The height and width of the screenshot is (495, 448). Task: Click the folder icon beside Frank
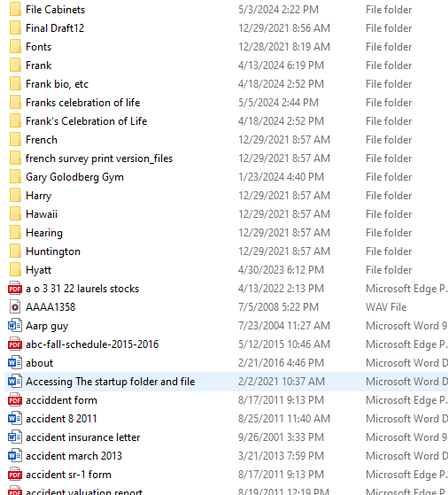pos(15,66)
